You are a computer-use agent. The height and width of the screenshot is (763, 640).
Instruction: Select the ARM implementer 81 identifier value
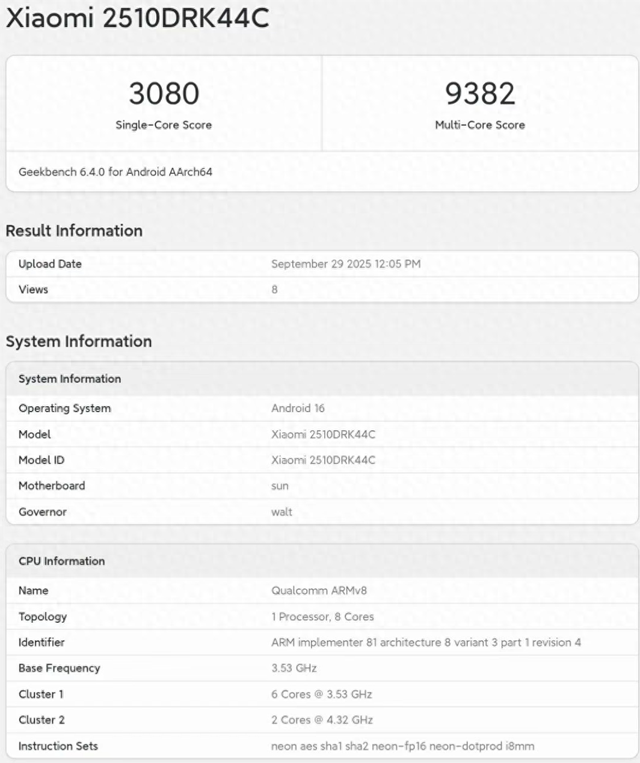point(426,642)
